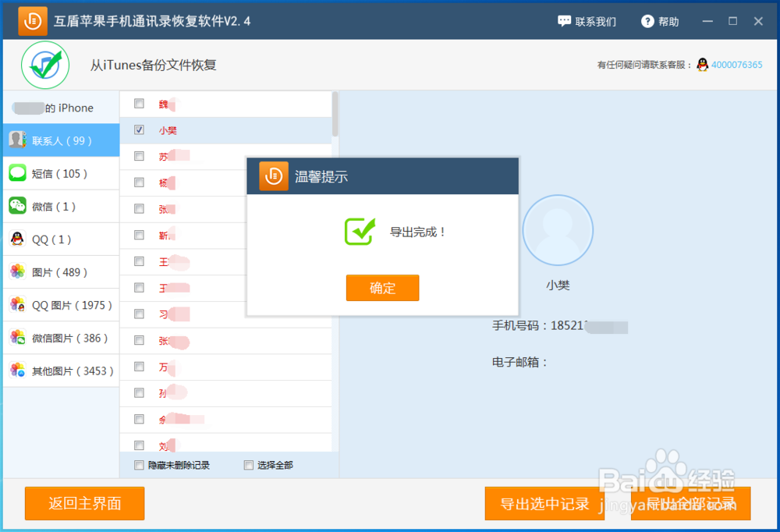
Task: Open the 联系我们 link text
Action: [595, 21]
